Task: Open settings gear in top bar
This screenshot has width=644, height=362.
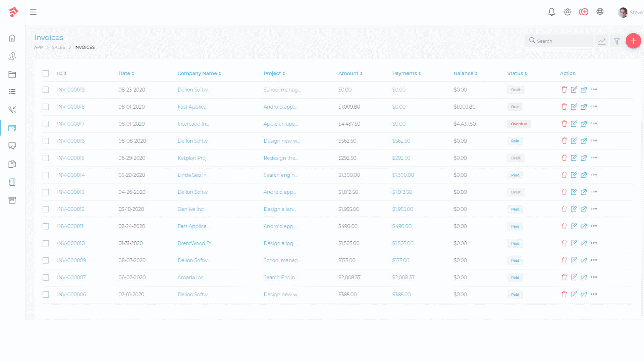Action: coord(568,12)
